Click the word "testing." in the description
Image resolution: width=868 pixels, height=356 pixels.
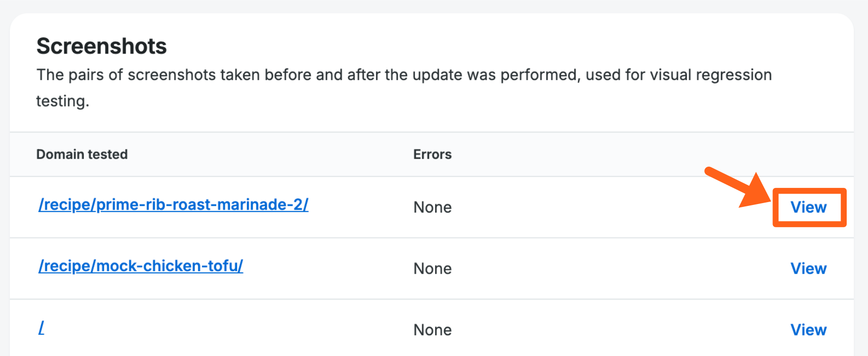[x=62, y=101]
